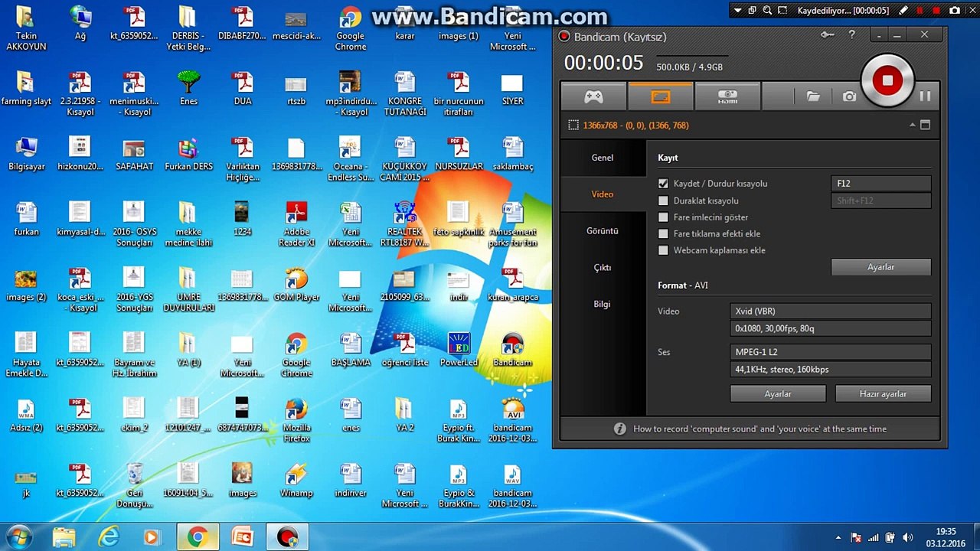Click the 00:00:05 recording timer
The width and height of the screenshot is (980, 551).
point(604,64)
